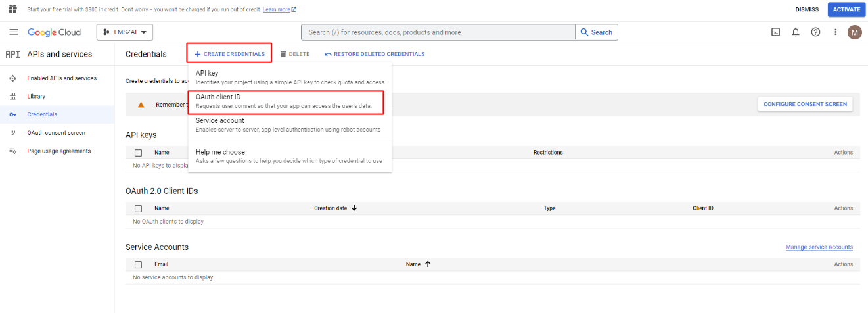Sort by Creation date arrow icon
This screenshot has height=313, width=868.
tap(354, 208)
